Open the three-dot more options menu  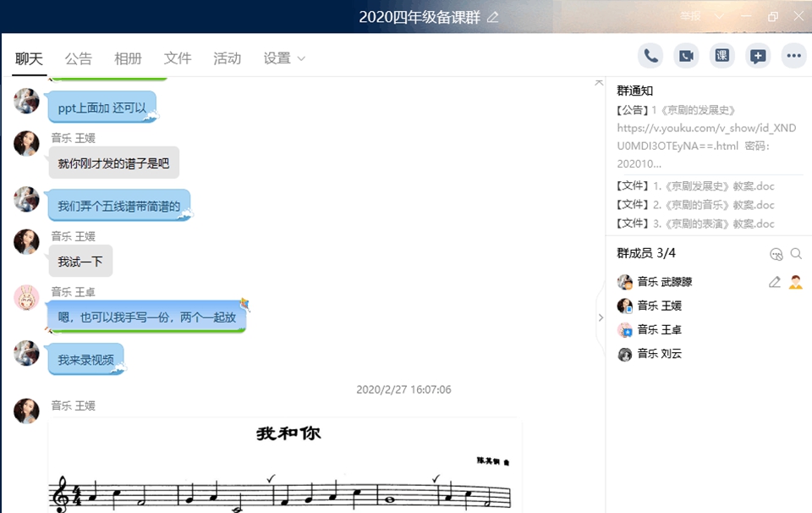pyautogui.click(x=794, y=56)
